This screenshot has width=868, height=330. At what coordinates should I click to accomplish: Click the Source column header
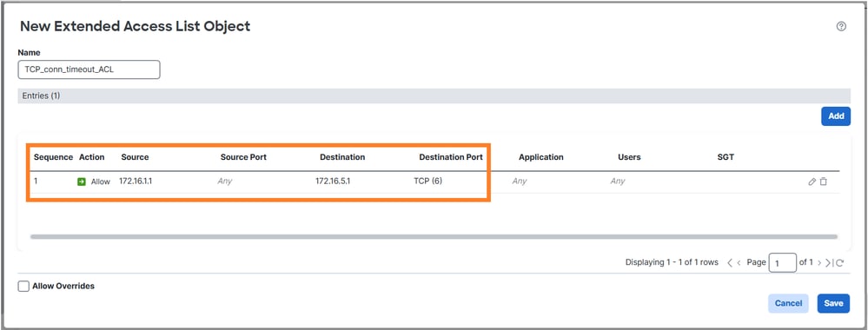[x=135, y=157]
